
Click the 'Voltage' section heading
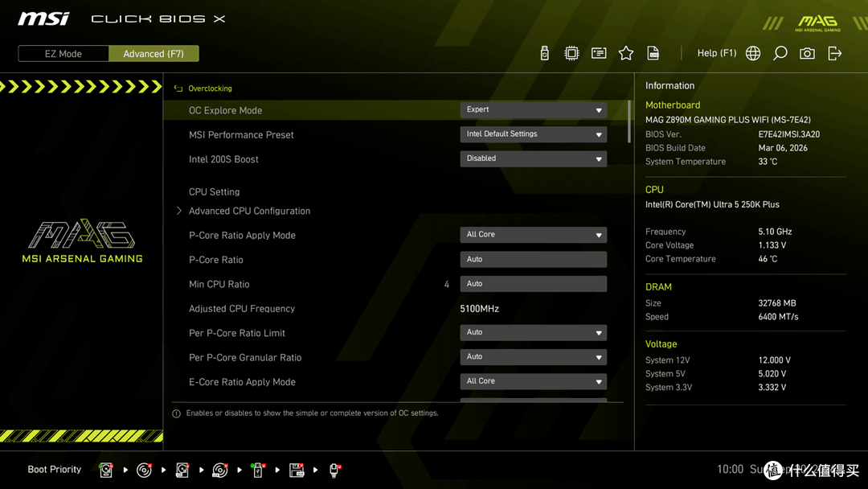tap(661, 344)
